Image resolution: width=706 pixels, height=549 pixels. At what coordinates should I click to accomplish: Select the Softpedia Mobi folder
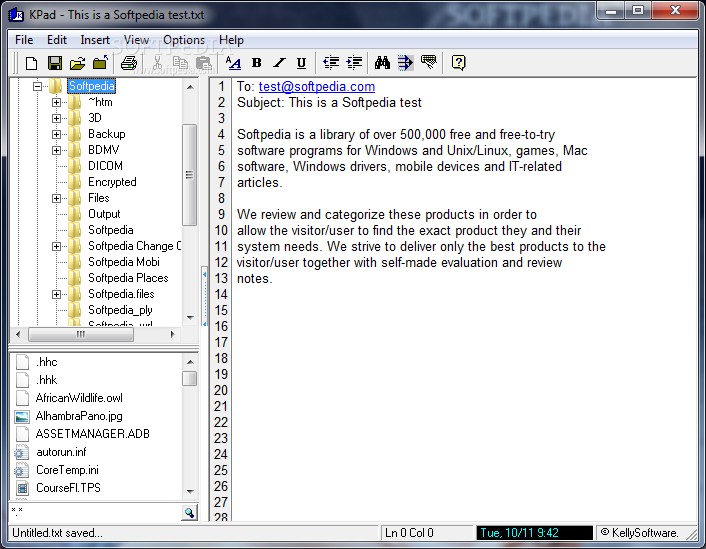pyautogui.click(x=124, y=262)
